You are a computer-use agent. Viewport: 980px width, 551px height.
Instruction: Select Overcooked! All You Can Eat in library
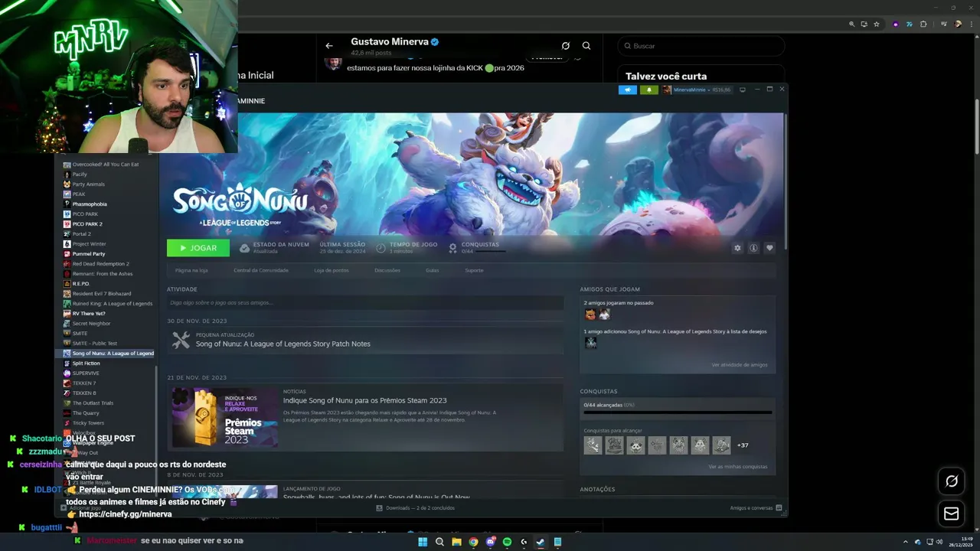point(106,165)
